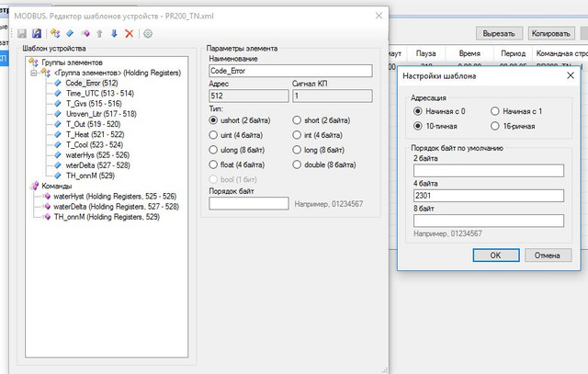The height and width of the screenshot is (374, 588).
Task: Select the T_Heat (521 - 522) tree label
Action: point(96,134)
